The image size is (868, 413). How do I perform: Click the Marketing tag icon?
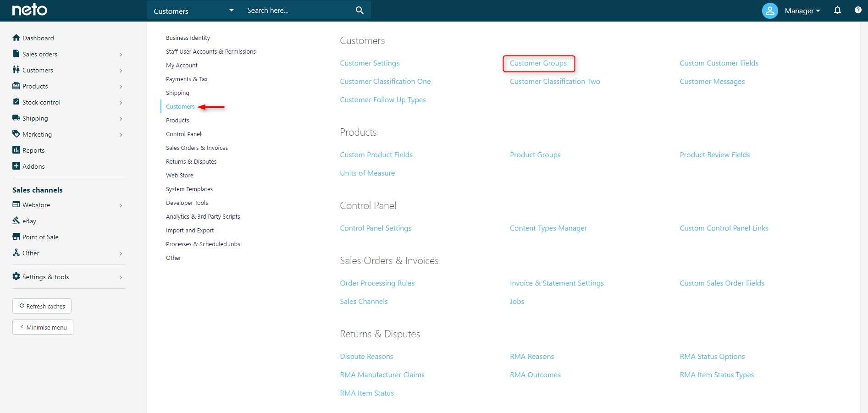point(17,134)
